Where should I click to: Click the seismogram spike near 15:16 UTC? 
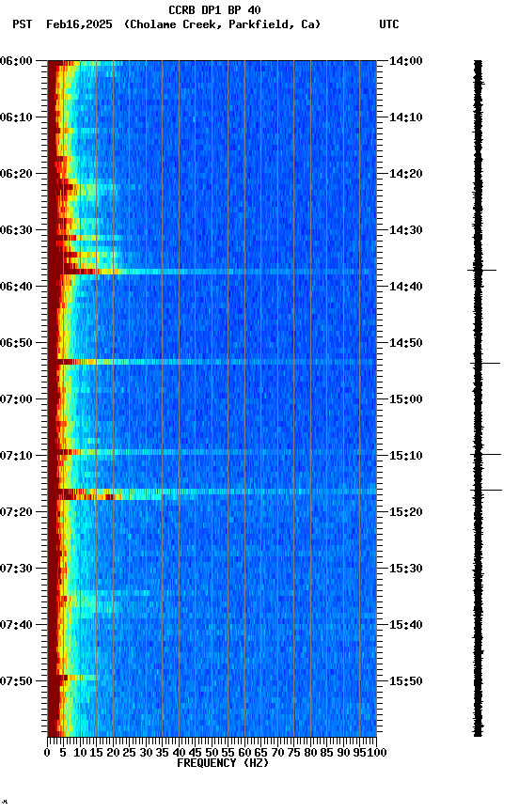486,490
